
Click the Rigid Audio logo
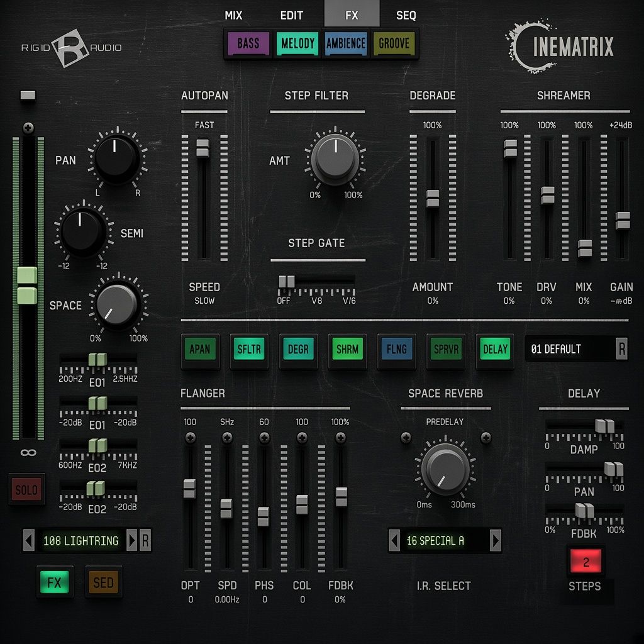pyautogui.click(x=71, y=48)
